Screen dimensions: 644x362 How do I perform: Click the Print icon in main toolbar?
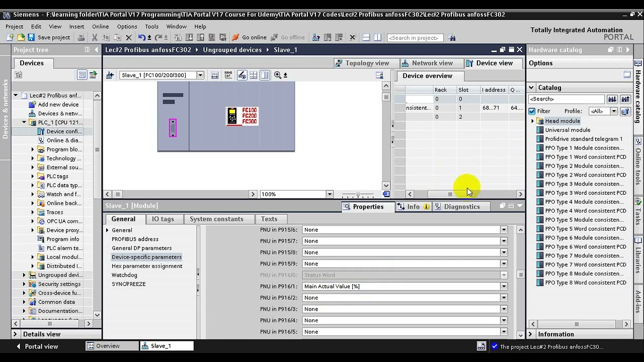coord(81,38)
